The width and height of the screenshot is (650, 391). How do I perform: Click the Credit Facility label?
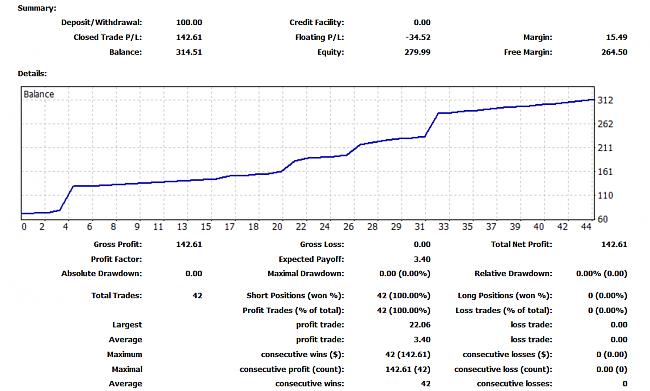click(x=317, y=22)
